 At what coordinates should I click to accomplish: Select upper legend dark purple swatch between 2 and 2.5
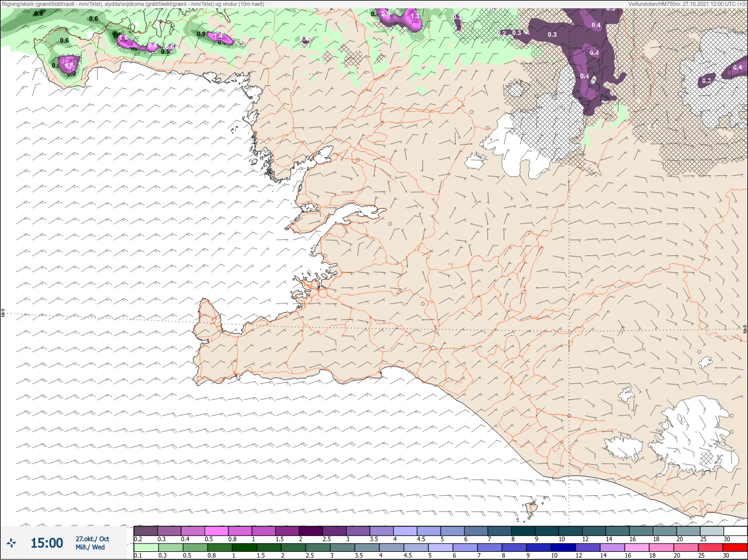[311, 531]
